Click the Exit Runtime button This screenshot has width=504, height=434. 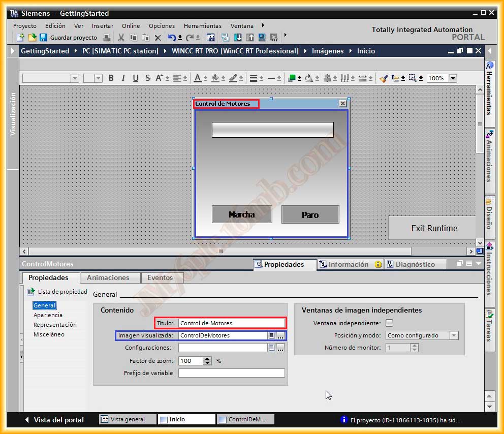433,228
